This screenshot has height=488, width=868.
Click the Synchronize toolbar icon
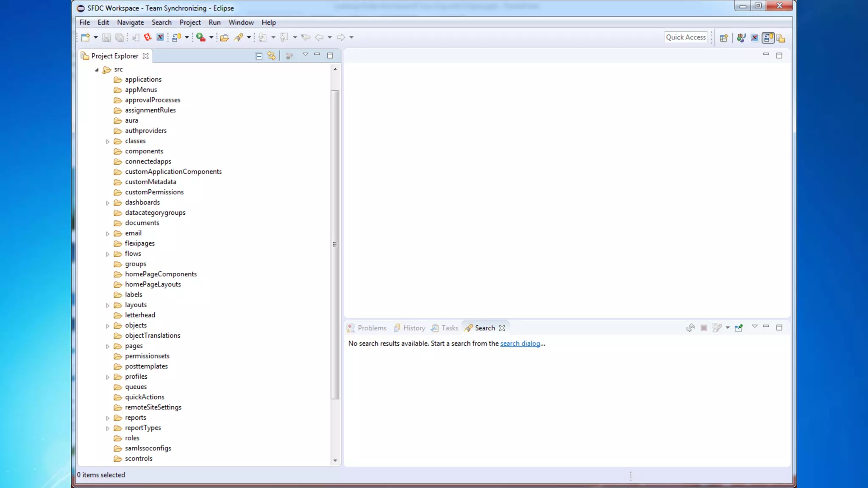pos(177,37)
